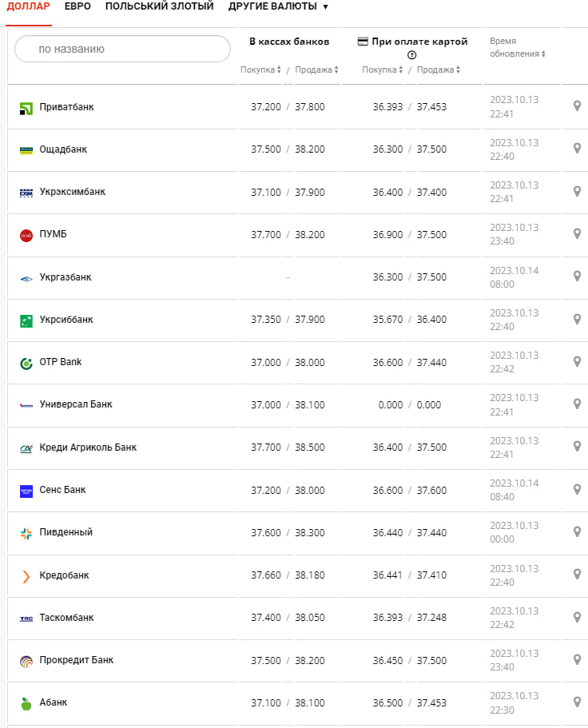Click the Пивденный bank logo icon
Viewport: 588px width, 728px height.
tap(26, 533)
